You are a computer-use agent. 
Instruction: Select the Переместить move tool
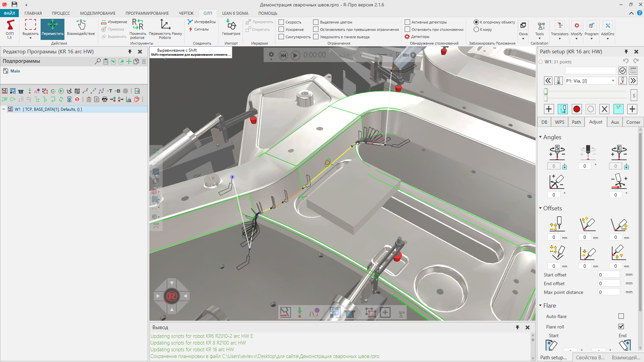coord(52,28)
